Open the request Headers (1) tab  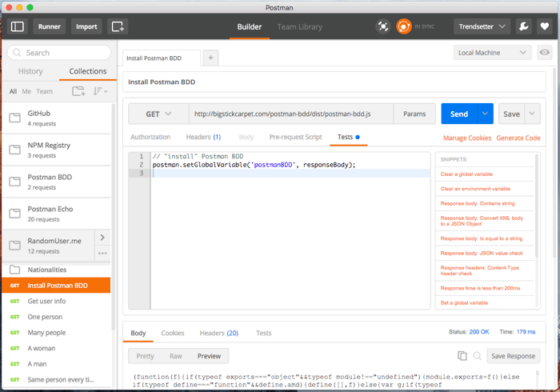coord(203,137)
